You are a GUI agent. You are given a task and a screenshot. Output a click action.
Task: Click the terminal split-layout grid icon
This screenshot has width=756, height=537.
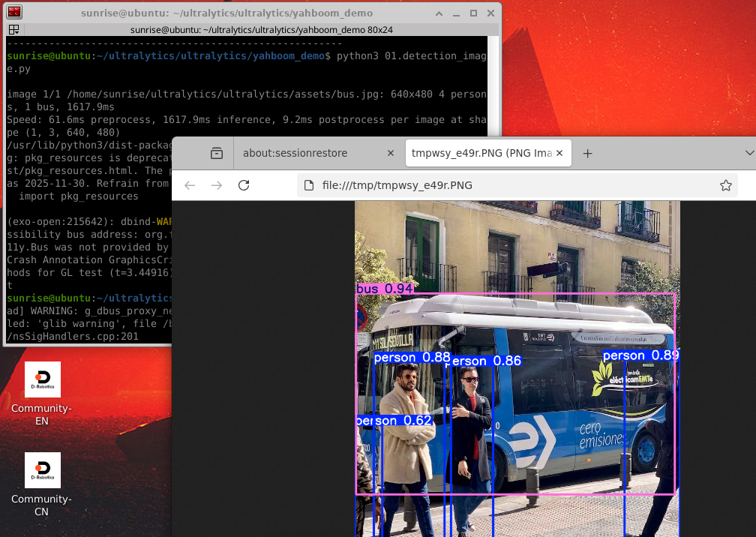(x=14, y=30)
